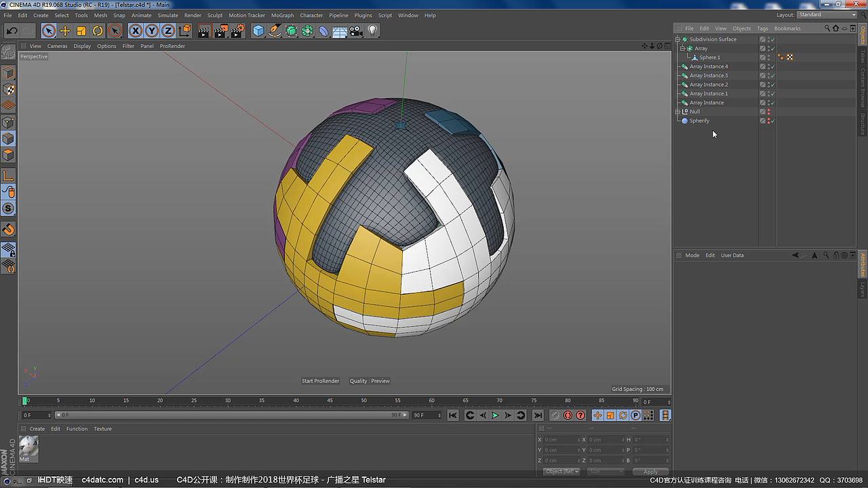Select the Spherify deformer in the Object Manager
The height and width of the screenshot is (488, 868).
click(700, 120)
